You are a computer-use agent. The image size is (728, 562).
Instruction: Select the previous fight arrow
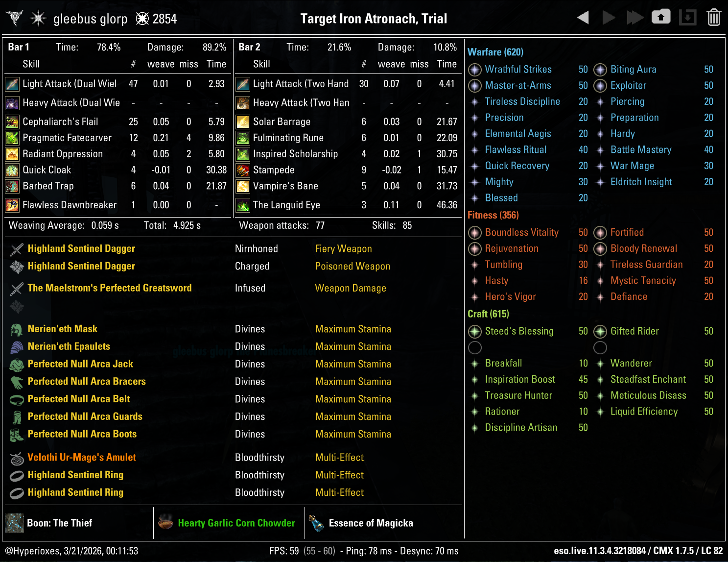point(583,17)
